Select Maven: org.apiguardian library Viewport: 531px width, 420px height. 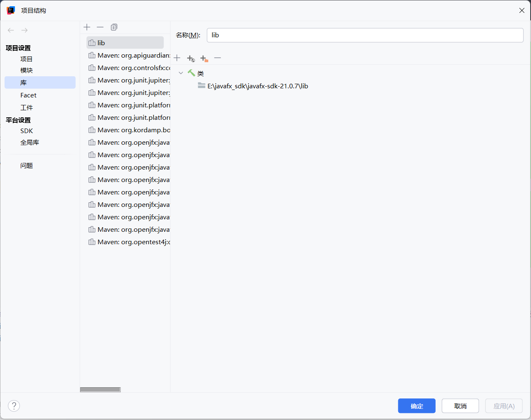(129, 55)
